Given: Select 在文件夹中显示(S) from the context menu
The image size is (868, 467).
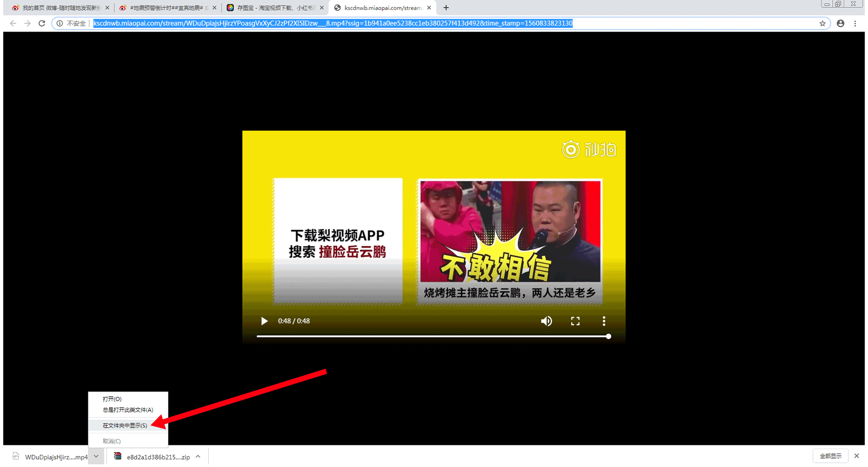Looking at the screenshot, I should click(x=125, y=426).
